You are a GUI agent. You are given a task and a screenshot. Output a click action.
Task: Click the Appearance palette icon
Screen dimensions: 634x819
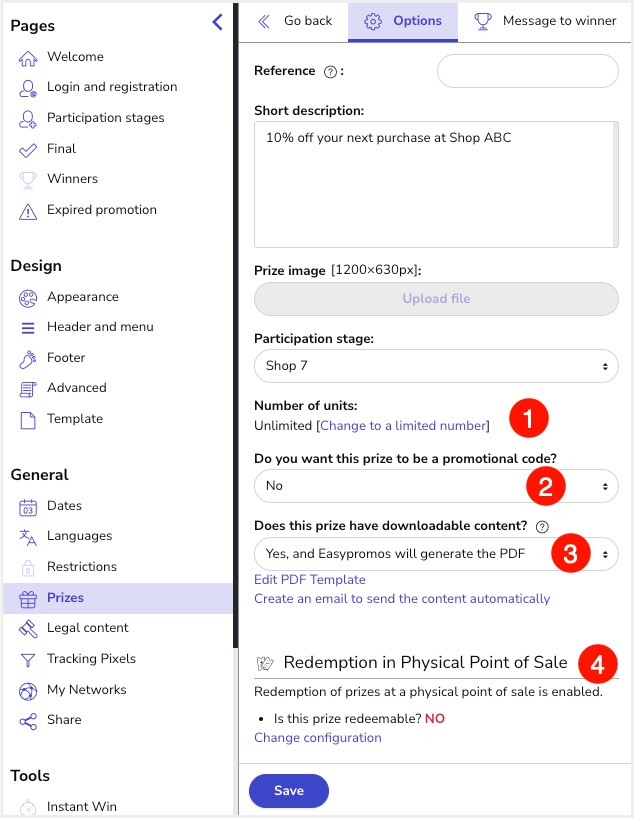28,297
